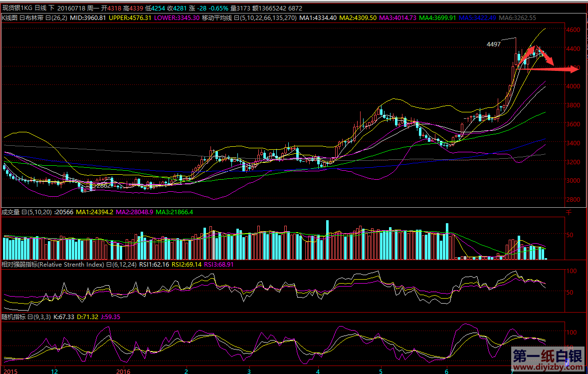
Task: Open the www.diyizby.com watermark link
Action: 547,368
